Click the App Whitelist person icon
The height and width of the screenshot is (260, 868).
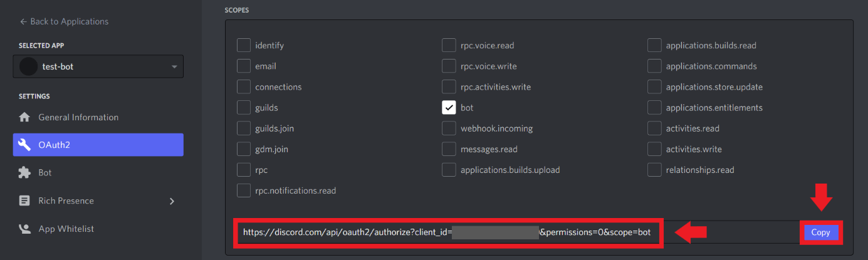click(x=24, y=229)
